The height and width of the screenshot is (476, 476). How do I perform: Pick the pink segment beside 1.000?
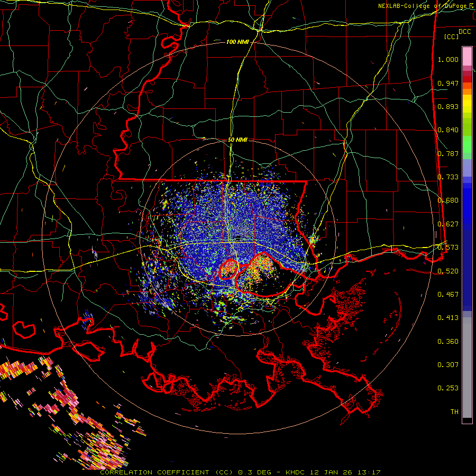[x=467, y=57]
